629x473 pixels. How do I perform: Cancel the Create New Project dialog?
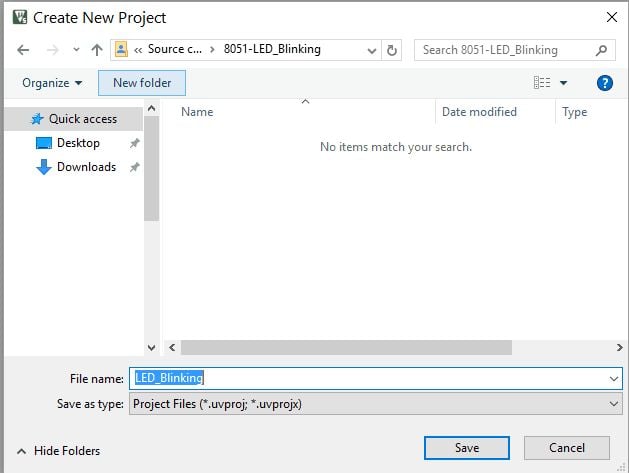(x=566, y=448)
